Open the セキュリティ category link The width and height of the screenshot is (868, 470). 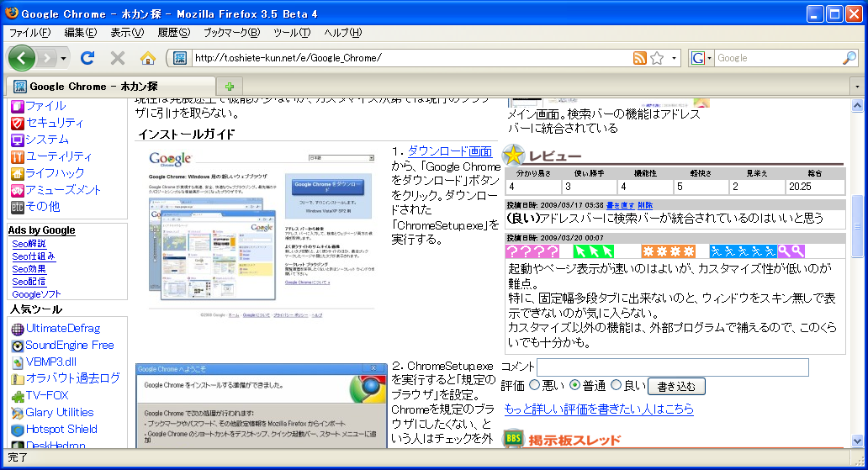click(55, 123)
